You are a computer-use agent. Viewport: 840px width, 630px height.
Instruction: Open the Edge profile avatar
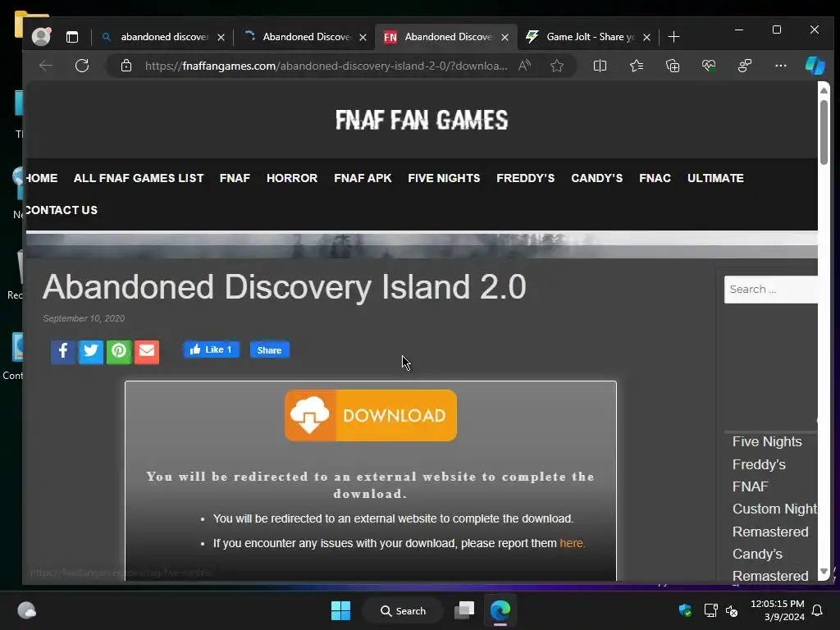point(41,36)
